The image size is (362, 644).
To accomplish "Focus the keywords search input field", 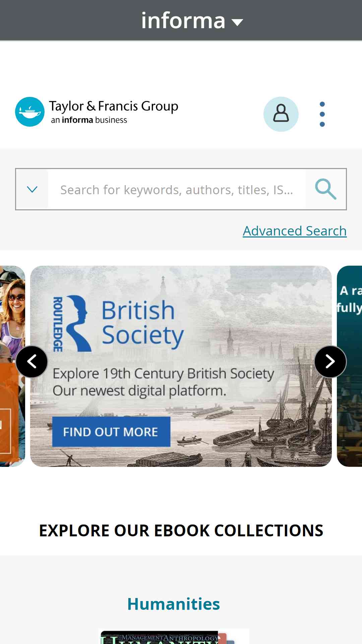I will click(x=177, y=190).
